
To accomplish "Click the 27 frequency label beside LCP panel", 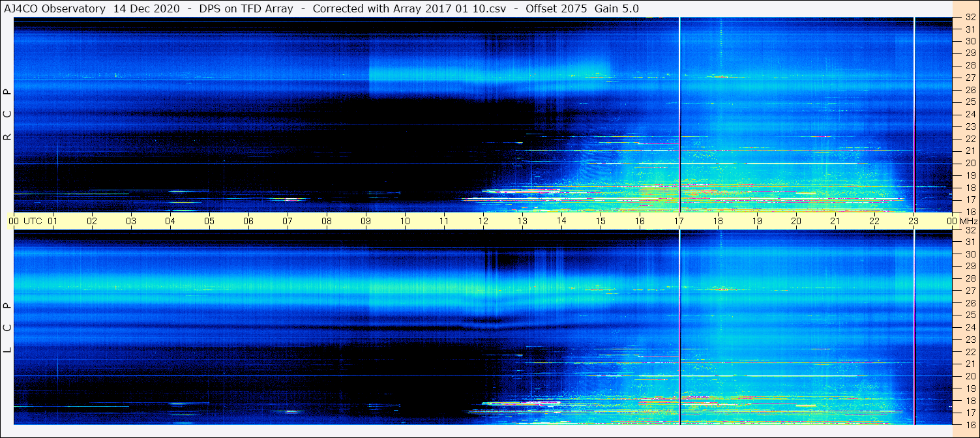I will [x=970, y=291].
